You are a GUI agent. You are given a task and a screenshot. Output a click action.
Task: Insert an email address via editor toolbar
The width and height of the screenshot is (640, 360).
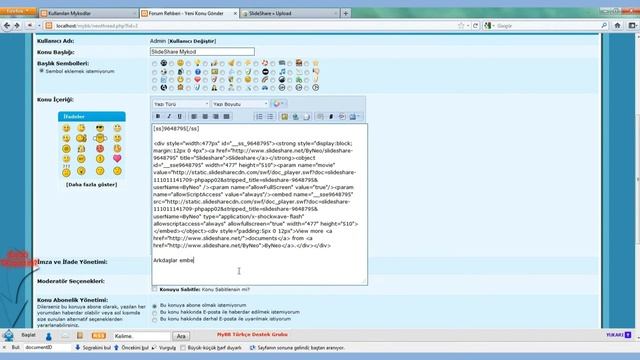click(x=306, y=116)
